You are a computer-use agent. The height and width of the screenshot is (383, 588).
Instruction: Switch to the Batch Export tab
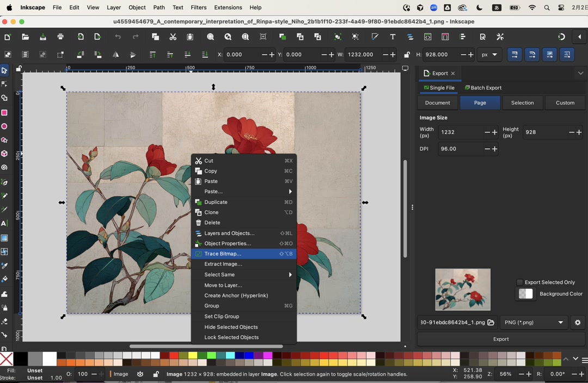(483, 88)
